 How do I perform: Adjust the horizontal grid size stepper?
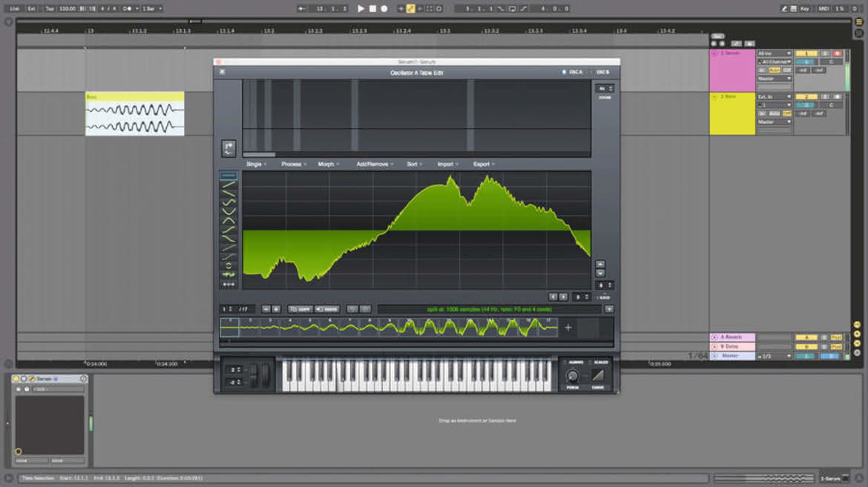click(581, 297)
